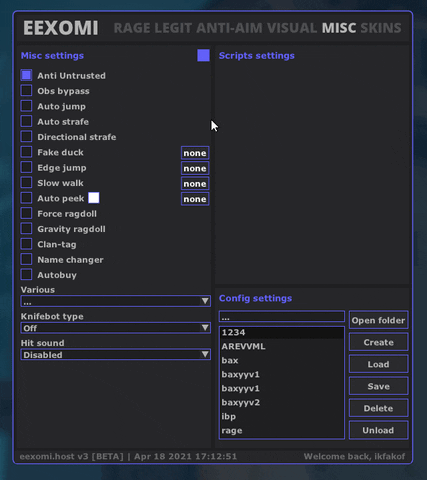Open the white Auto peek color swatch
The image size is (427, 480).
(94, 198)
